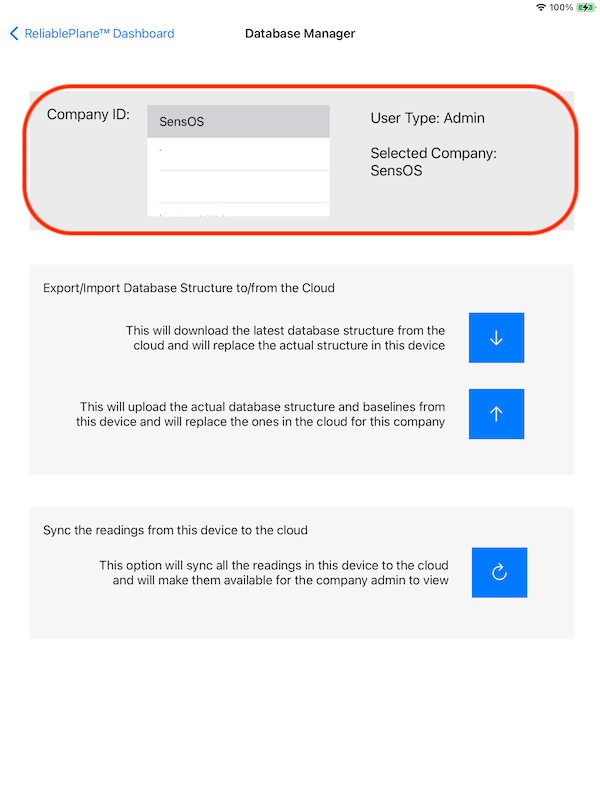
Task: Tap the back chevron arrow icon
Action: click(14, 34)
